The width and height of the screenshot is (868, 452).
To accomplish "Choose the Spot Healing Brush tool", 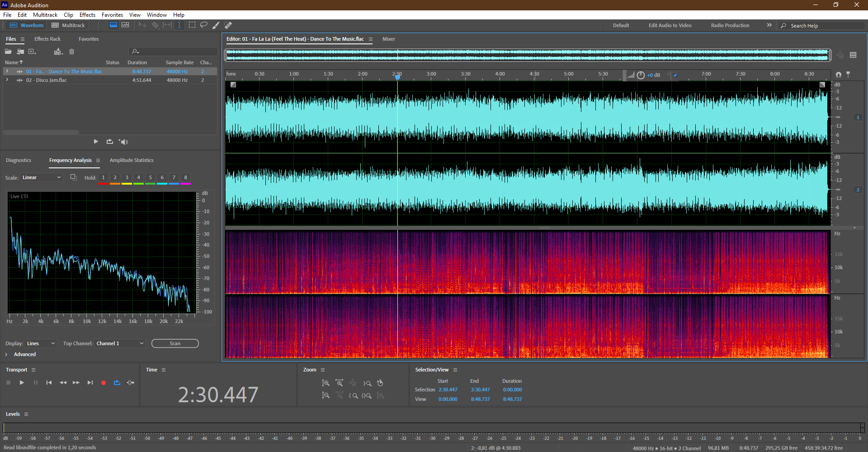I will point(228,25).
